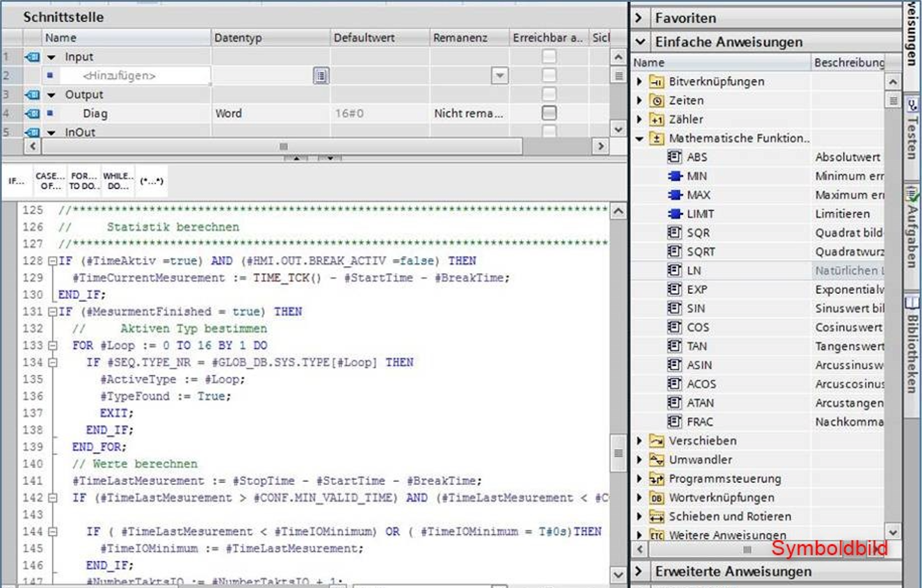Open data type picker in Hinzufügen row
The width and height of the screenshot is (922, 588).
[321, 75]
